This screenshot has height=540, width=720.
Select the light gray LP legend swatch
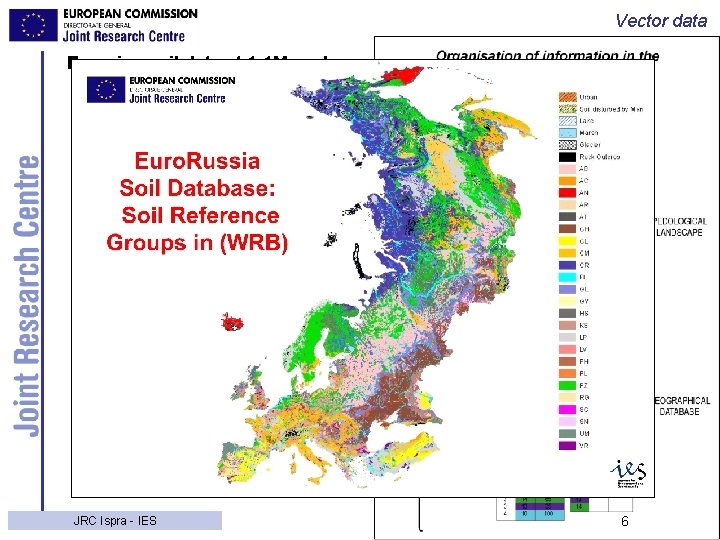click(568, 337)
